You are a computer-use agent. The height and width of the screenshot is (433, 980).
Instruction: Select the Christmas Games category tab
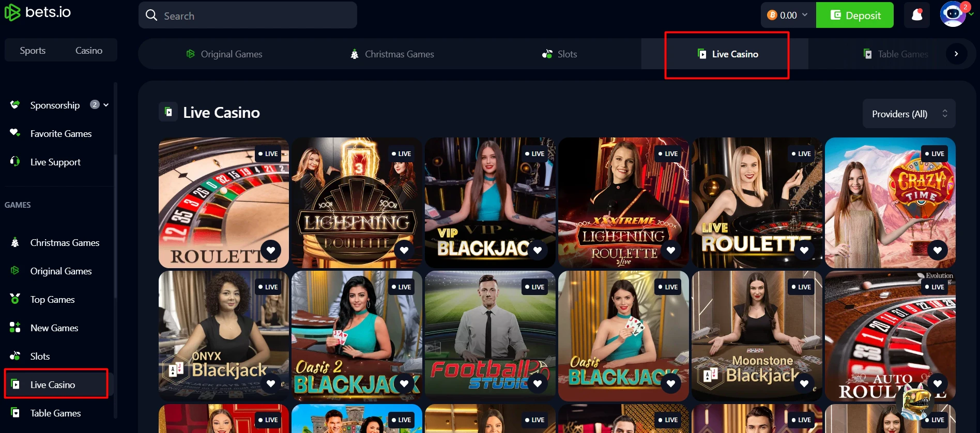(392, 54)
